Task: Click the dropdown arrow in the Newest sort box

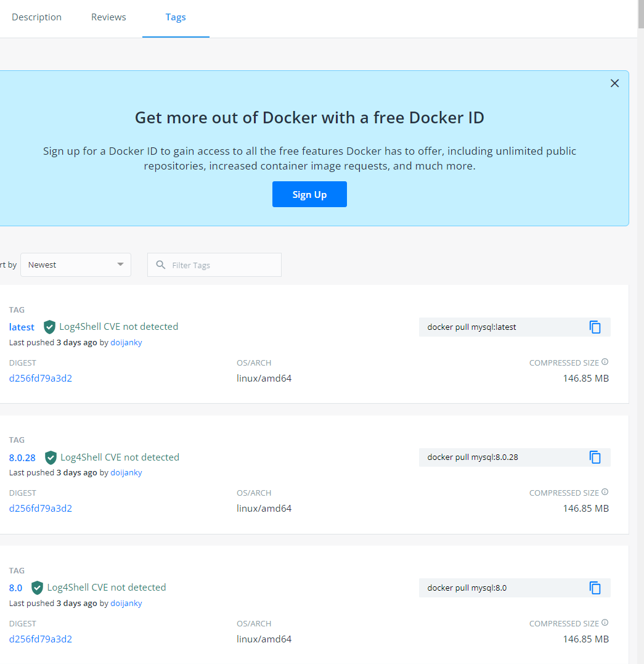Action: click(x=120, y=264)
